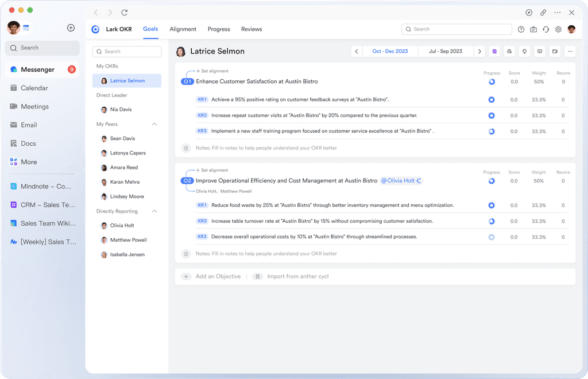
Task: Click the purple square icon beside cycle selector
Action: tap(494, 51)
